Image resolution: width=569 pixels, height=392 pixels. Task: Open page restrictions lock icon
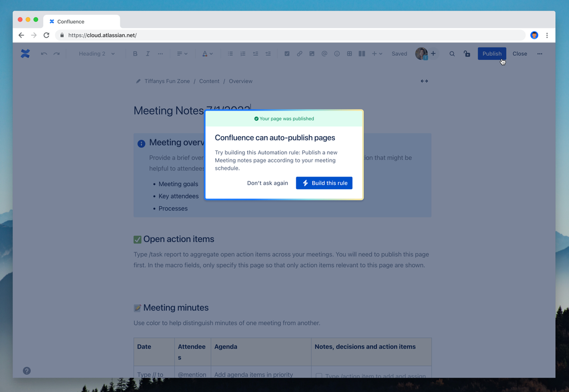pyautogui.click(x=466, y=54)
